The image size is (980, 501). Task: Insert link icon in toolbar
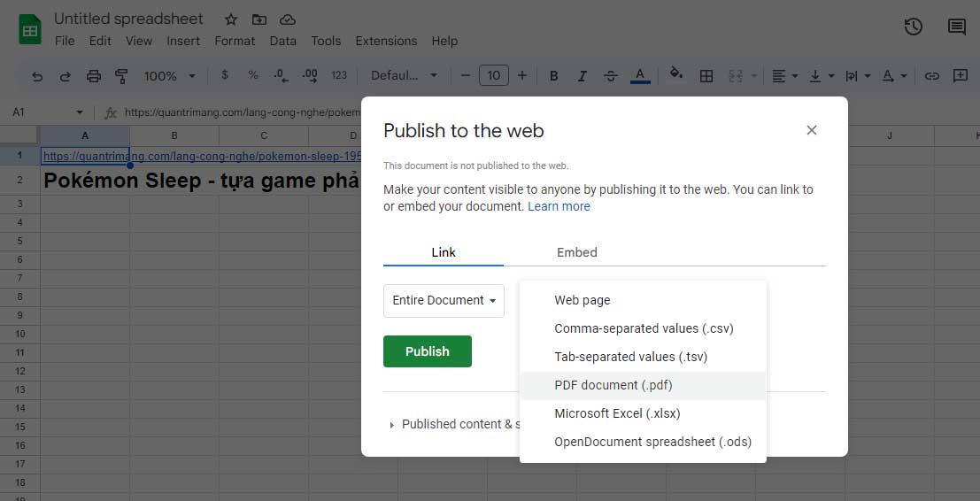[x=932, y=76]
